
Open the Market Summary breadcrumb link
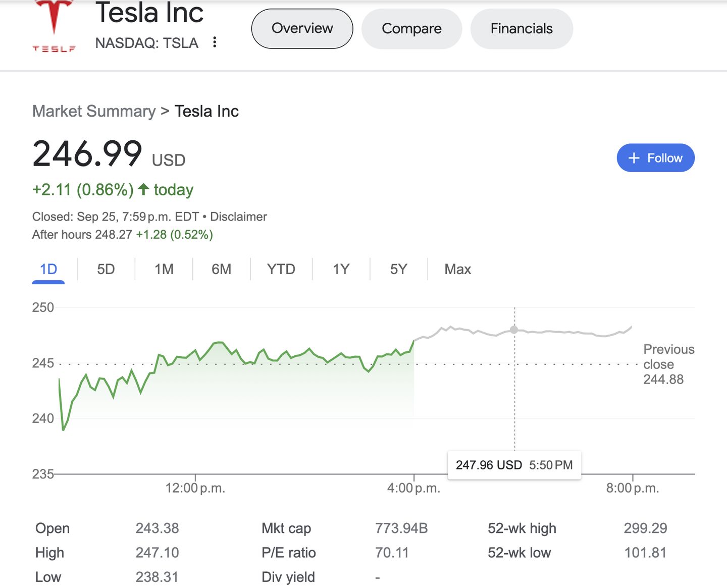coord(94,111)
